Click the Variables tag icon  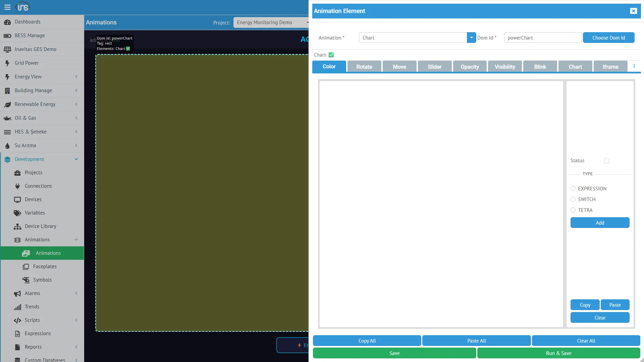(17, 213)
